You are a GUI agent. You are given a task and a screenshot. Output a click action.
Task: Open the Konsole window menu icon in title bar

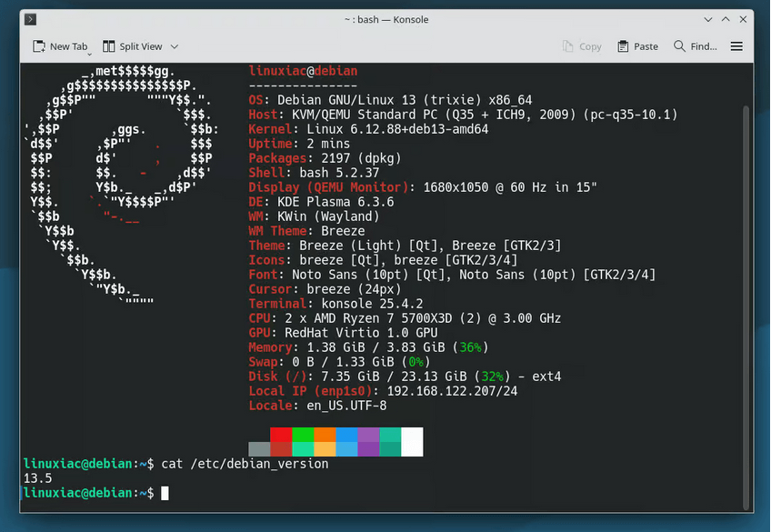click(x=31, y=19)
